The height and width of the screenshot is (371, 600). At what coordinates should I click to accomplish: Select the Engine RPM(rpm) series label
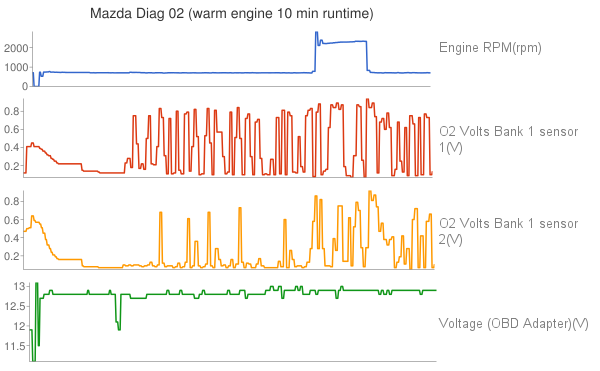[x=490, y=47]
